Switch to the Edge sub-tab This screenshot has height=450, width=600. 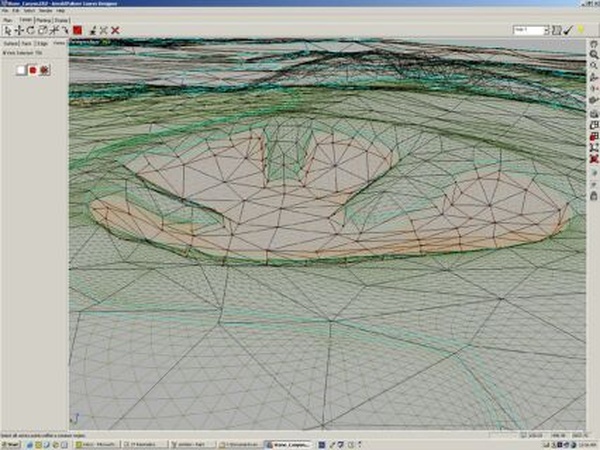40,45
